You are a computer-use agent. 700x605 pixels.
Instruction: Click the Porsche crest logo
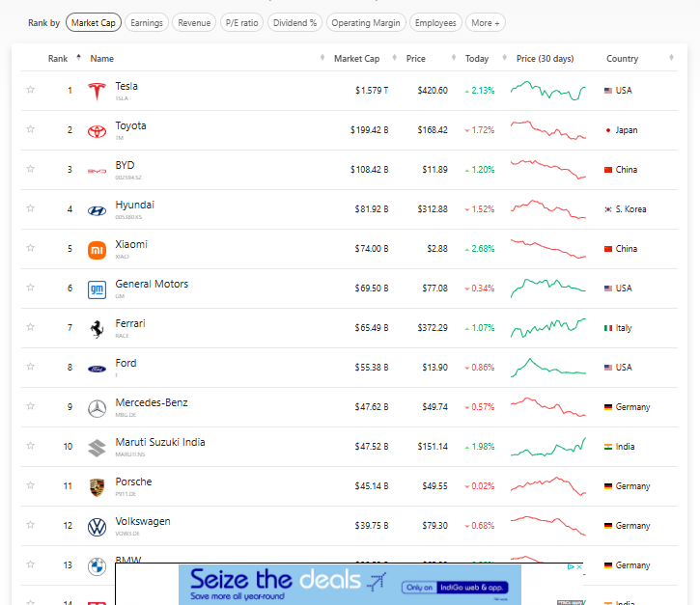point(97,487)
